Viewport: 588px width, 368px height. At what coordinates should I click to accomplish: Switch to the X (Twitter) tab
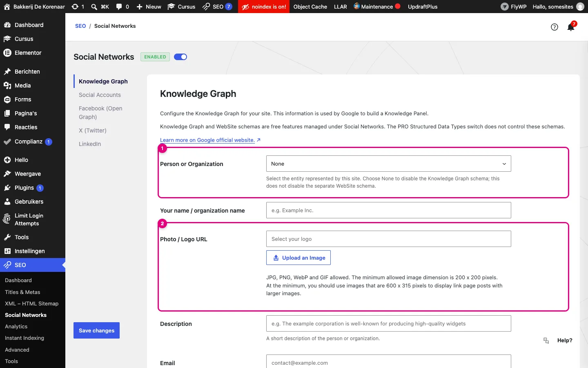(93, 130)
